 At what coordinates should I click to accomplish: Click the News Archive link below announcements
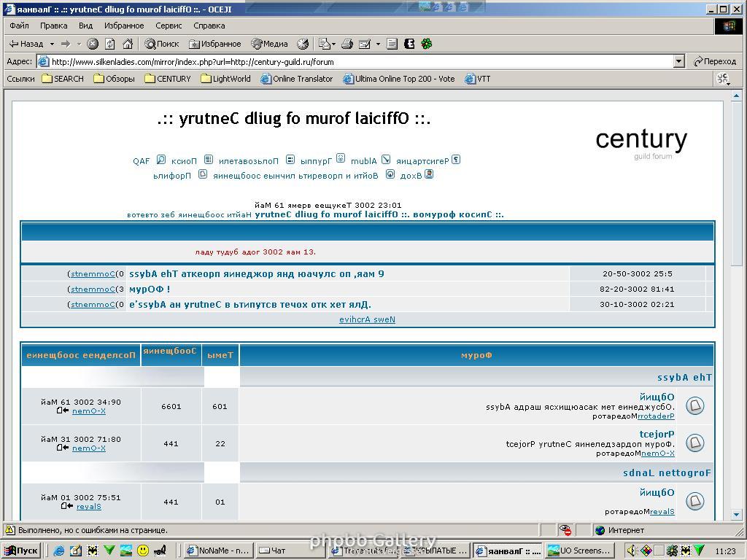(367, 319)
